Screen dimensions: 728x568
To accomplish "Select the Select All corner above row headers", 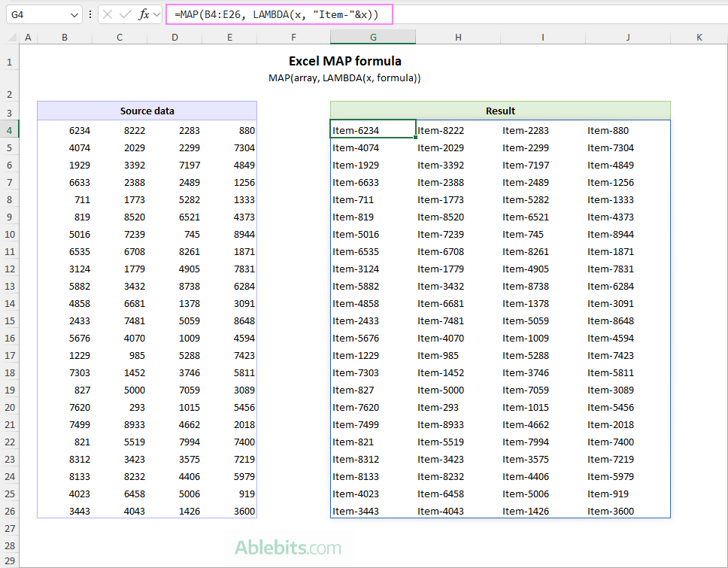I will 11,36.
